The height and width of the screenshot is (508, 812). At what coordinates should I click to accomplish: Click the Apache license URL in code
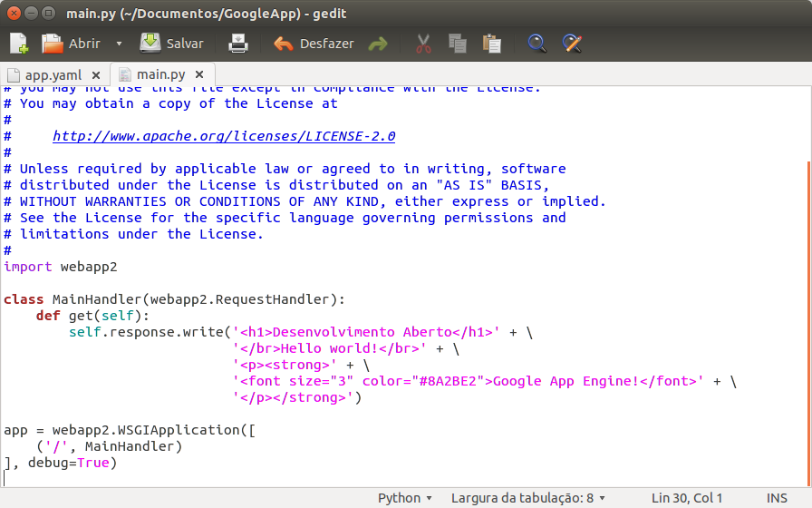(224, 136)
